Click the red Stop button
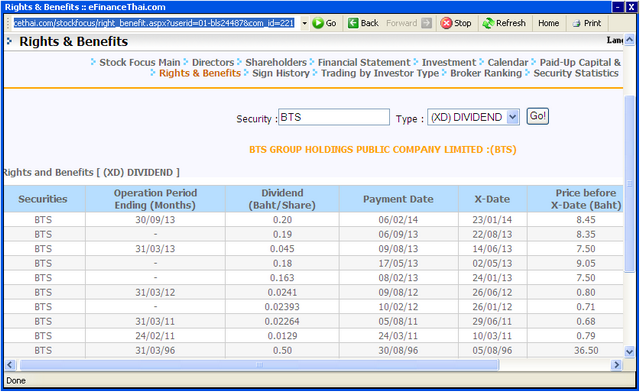This screenshot has height=392, width=640. point(456,23)
